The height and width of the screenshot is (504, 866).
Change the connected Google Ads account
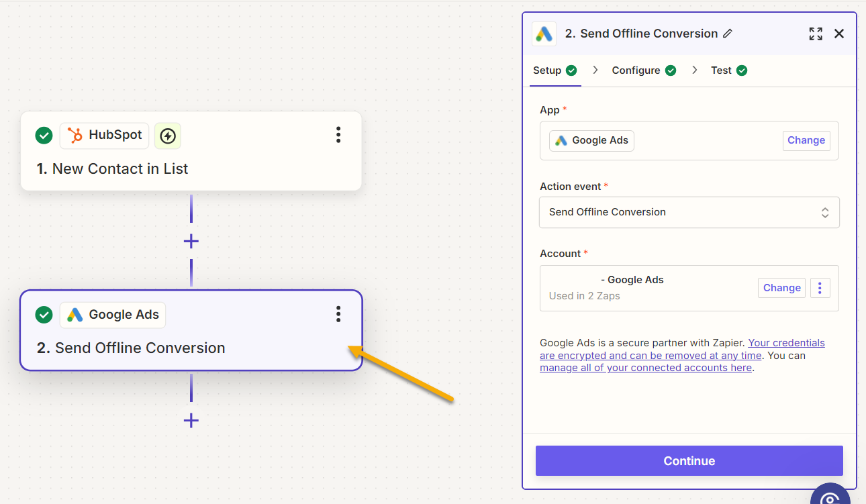click(x=782, y=288)
